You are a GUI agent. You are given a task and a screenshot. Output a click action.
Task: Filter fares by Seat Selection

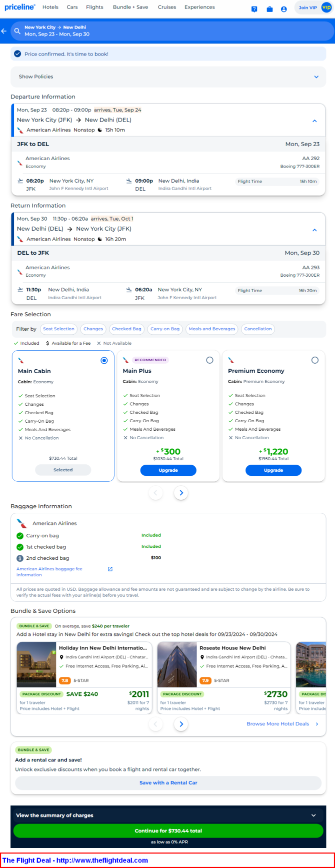click(58, 329)
